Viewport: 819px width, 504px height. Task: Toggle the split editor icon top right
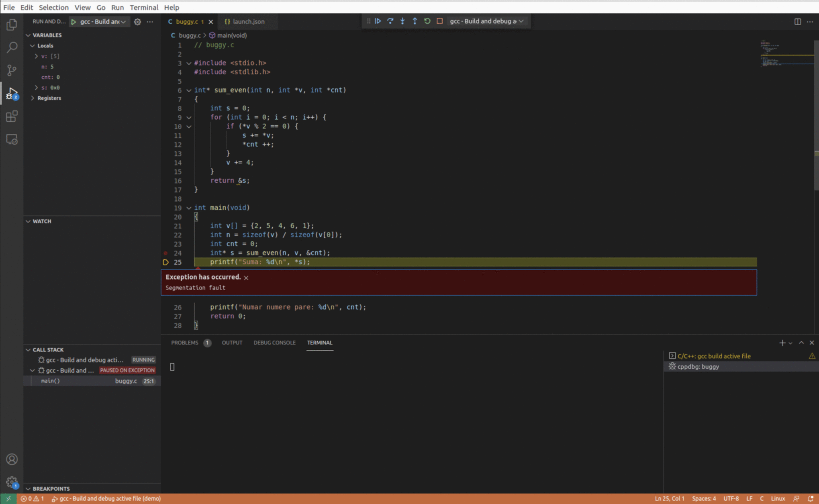click(797, 21)
